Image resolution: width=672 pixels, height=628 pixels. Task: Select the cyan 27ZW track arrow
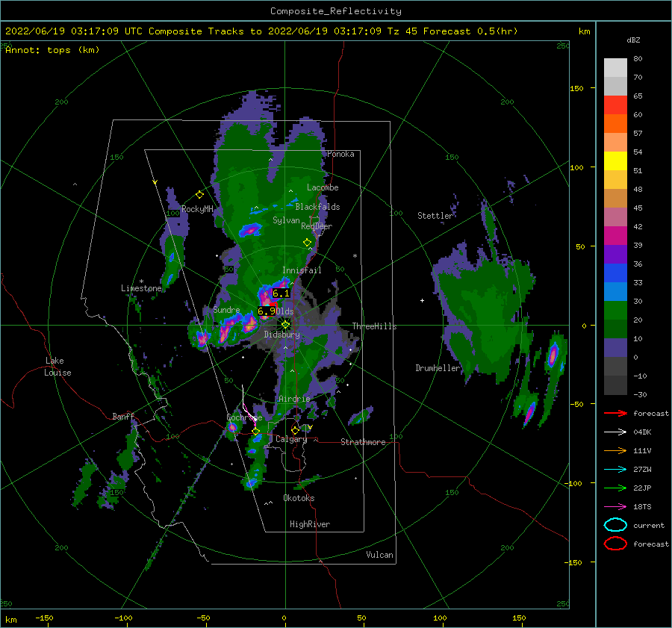[x=615, y=469]
